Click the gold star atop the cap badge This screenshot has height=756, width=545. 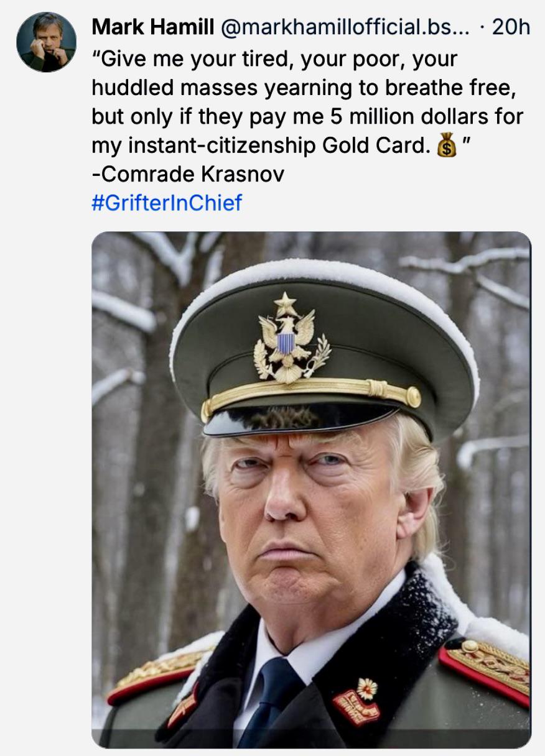click(286, 304)
